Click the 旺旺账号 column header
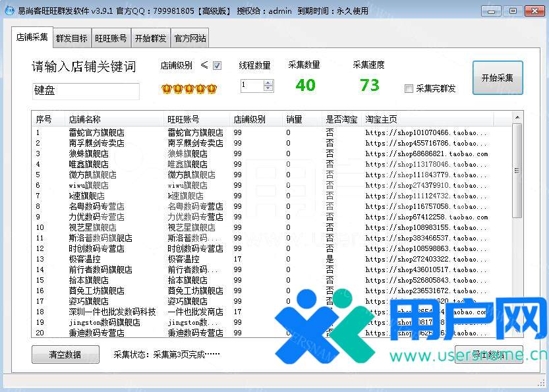549x392 pixels. pos(197,119)
